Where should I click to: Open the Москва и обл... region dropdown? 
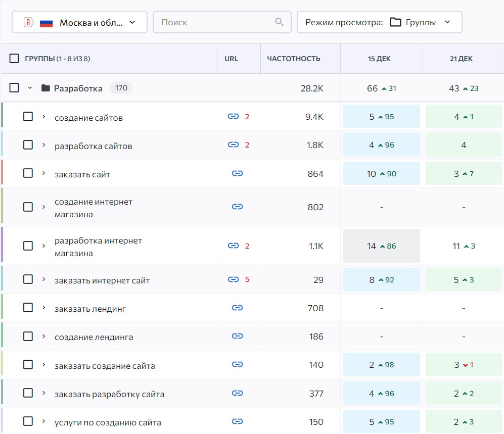pyautogui.click(x=79, y=22)
